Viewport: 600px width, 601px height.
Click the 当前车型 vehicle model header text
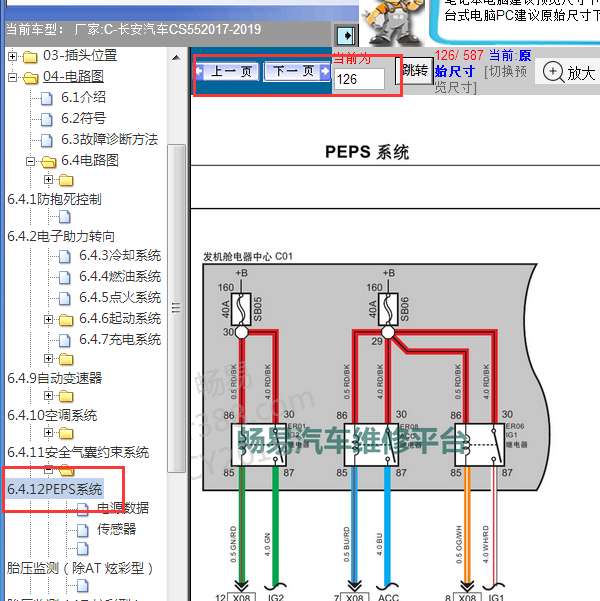(x=133, y=30)
